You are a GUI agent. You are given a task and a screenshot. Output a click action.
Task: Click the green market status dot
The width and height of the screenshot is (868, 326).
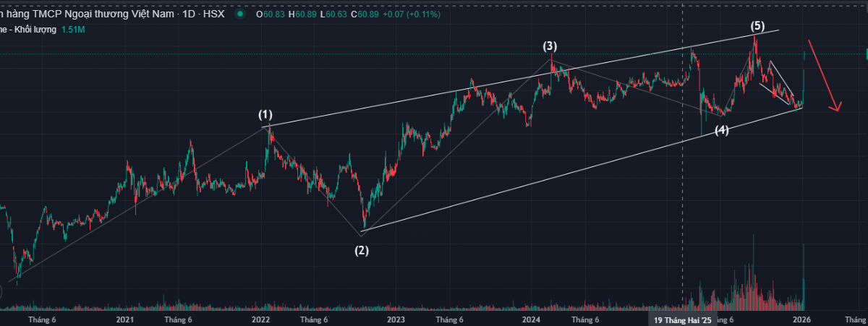241,14
